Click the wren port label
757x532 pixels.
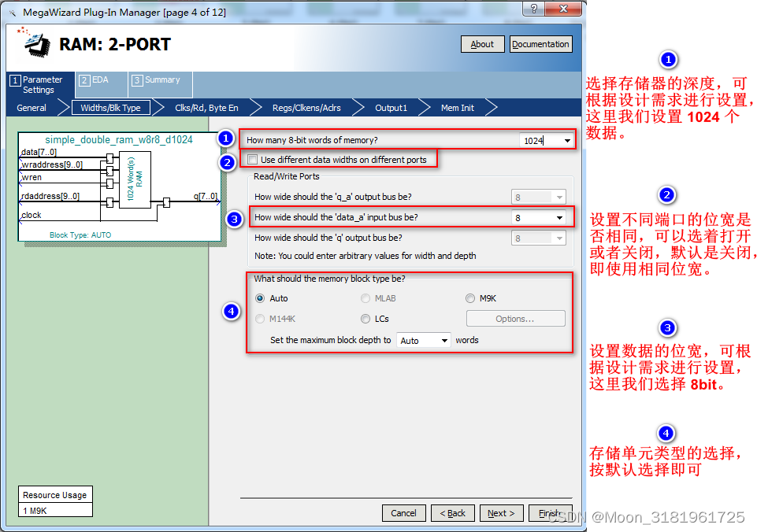click(x=32, y=177)
